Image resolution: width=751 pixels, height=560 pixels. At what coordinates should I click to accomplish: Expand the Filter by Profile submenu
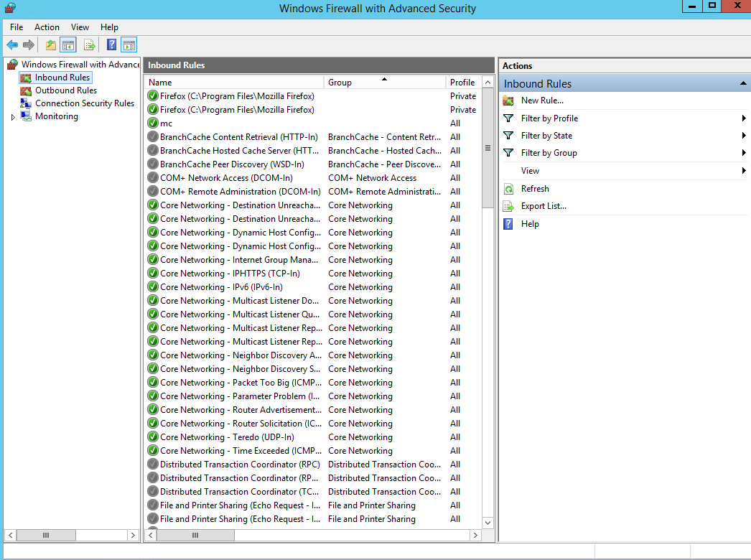(549, 118)
